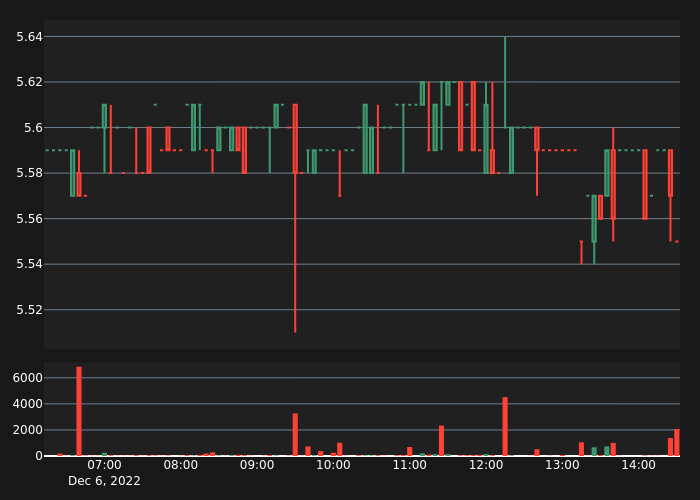Select the tallest red volume bar above 6000
This screenshot has height=500, width=700.
(79, 411)
